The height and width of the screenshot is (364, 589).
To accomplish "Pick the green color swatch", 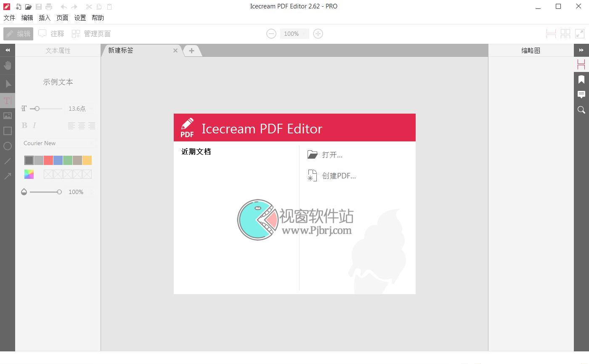I will 68,160.
